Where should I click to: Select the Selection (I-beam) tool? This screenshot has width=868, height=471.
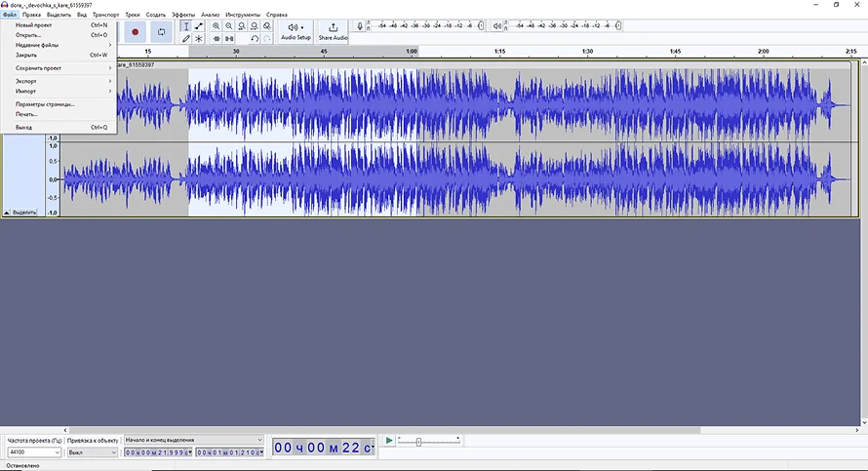(x=186, y=26)
